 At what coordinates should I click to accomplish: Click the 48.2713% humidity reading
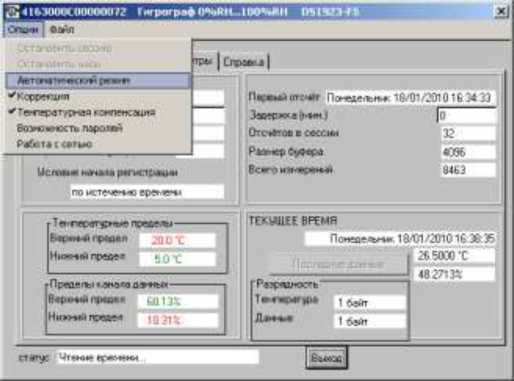[x=454, y=274]
